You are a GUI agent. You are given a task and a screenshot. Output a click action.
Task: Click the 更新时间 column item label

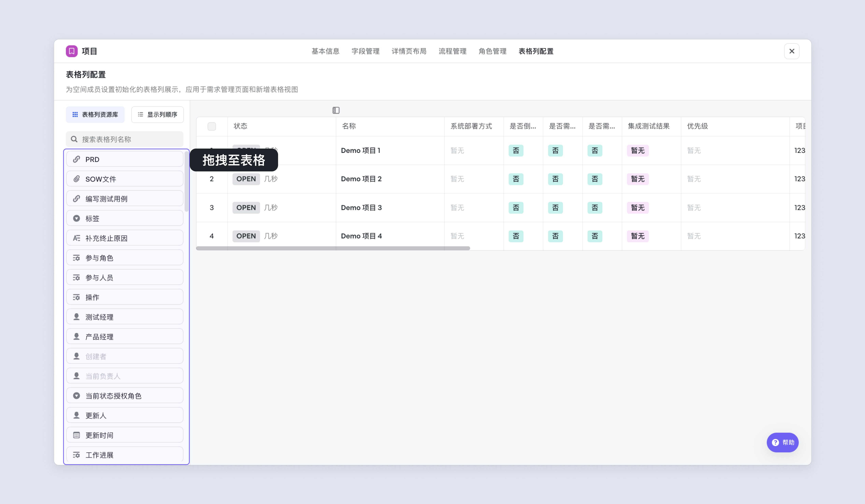[99, 435]
